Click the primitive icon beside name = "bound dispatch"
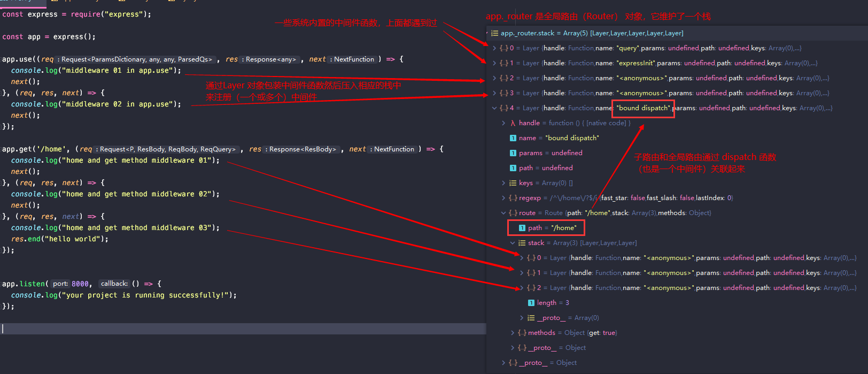The image size is (868, 374). click(513, 138)
